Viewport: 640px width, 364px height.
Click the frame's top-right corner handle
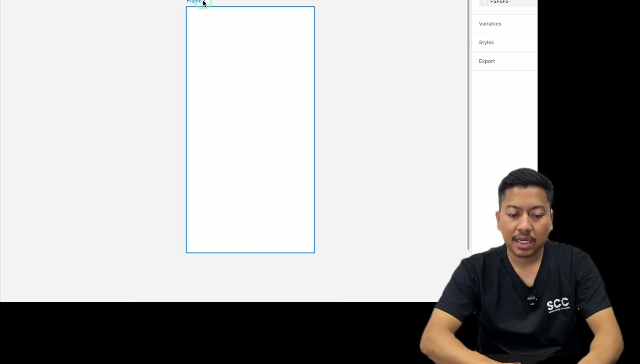(x=315, y=7)
